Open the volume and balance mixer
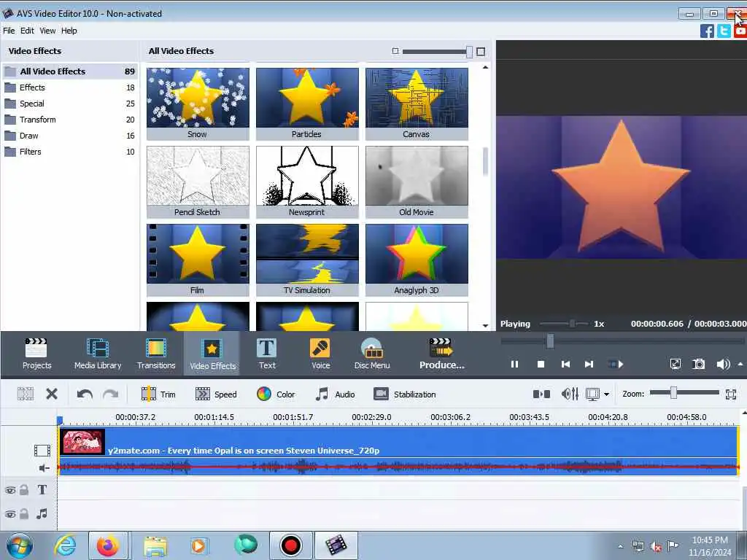Viewport: 747px width, 560px height. pos(570,394)
